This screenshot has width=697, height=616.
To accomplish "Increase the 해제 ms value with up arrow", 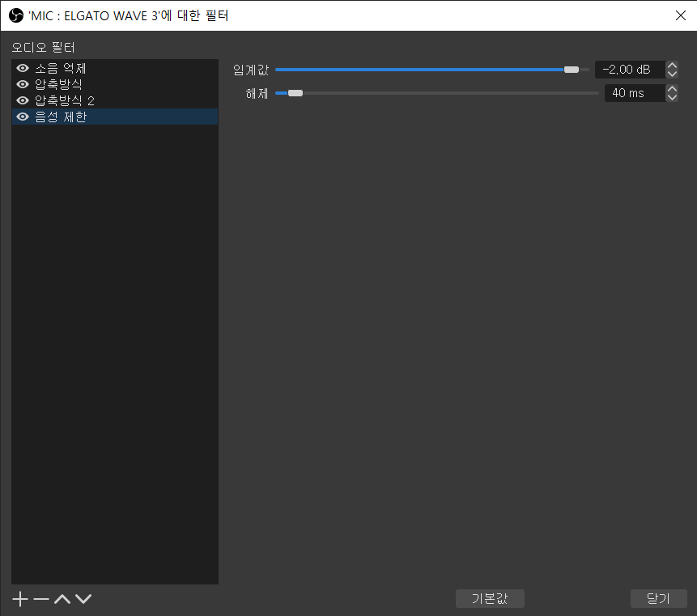I will pyautogui.click(x=672, y=89).
